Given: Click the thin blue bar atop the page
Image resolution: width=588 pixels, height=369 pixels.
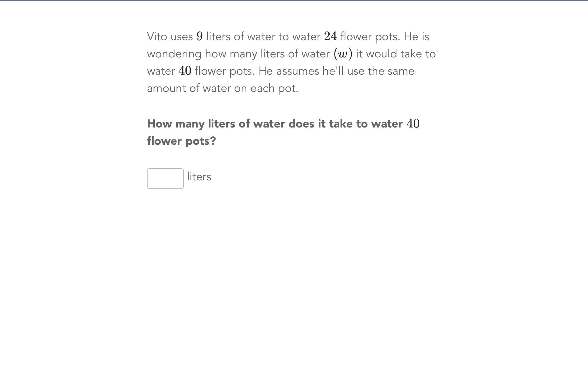Looking at the screenshot, I should pos(294,0).
